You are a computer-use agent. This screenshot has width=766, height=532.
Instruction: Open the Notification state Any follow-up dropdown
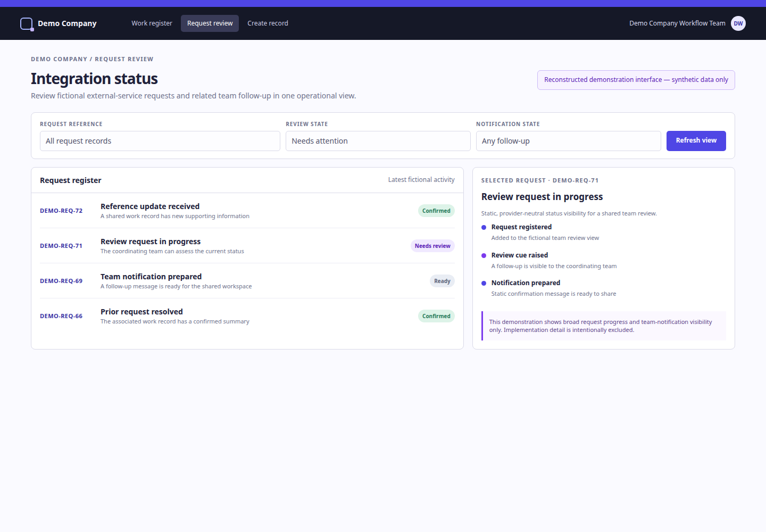click(569, 141)
